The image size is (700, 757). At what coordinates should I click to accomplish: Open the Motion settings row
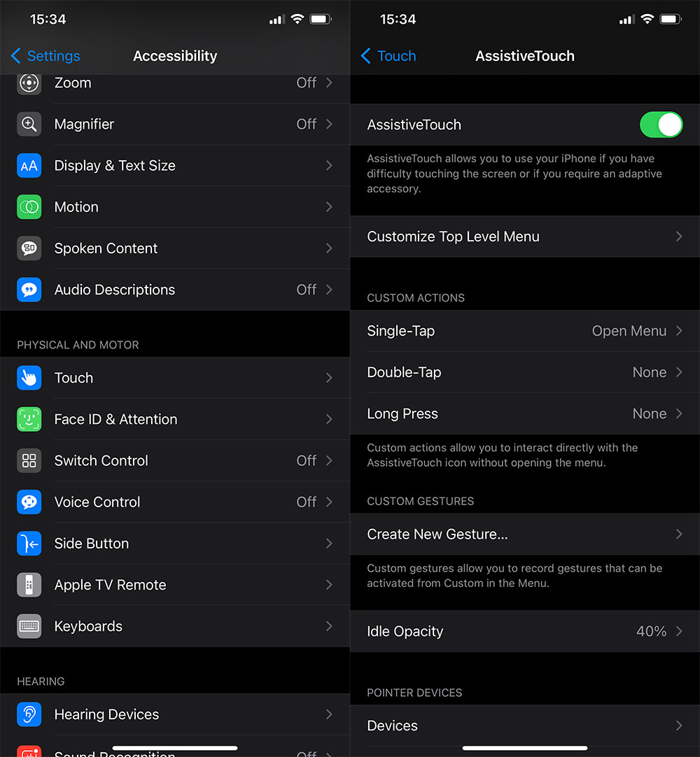(x=175, y=207)
